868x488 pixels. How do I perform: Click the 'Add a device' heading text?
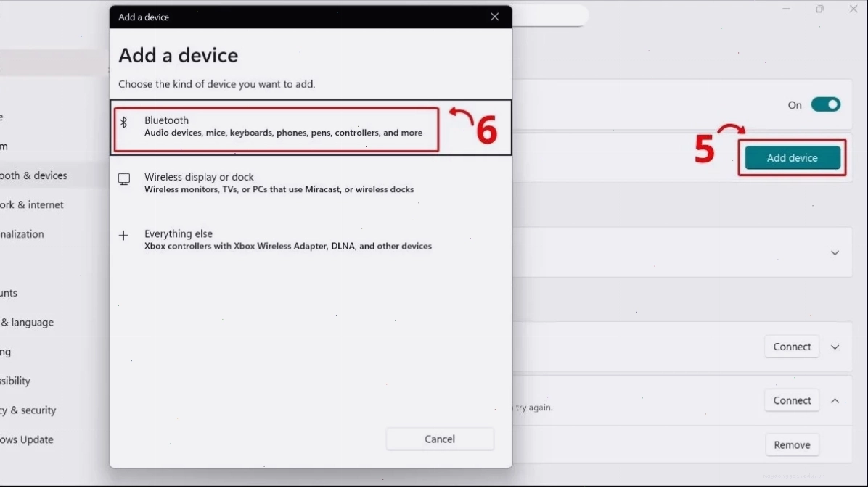click(179, 55)
